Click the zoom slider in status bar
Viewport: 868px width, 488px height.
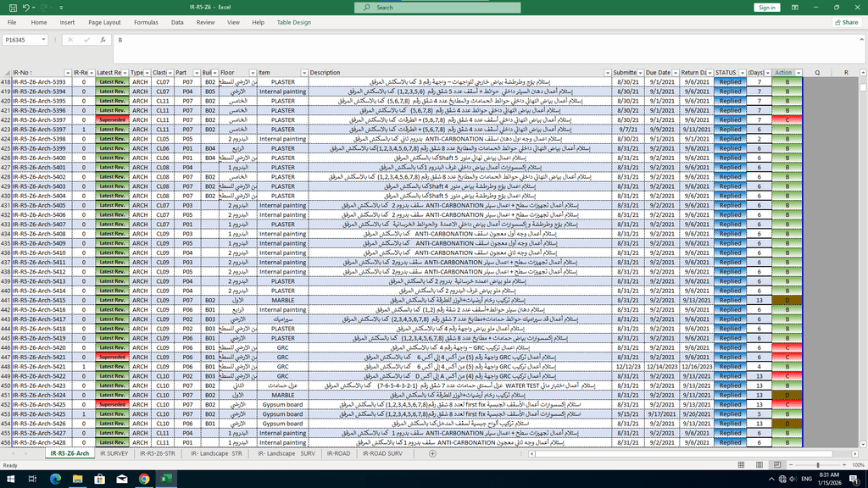pos(818,465)
